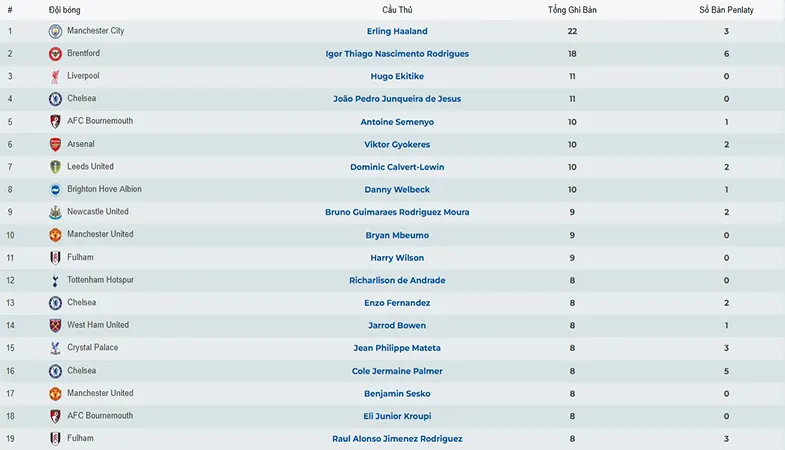Open Benjamin Sesko player link
The image size is (785, 450).
click(x=397, y=393)
